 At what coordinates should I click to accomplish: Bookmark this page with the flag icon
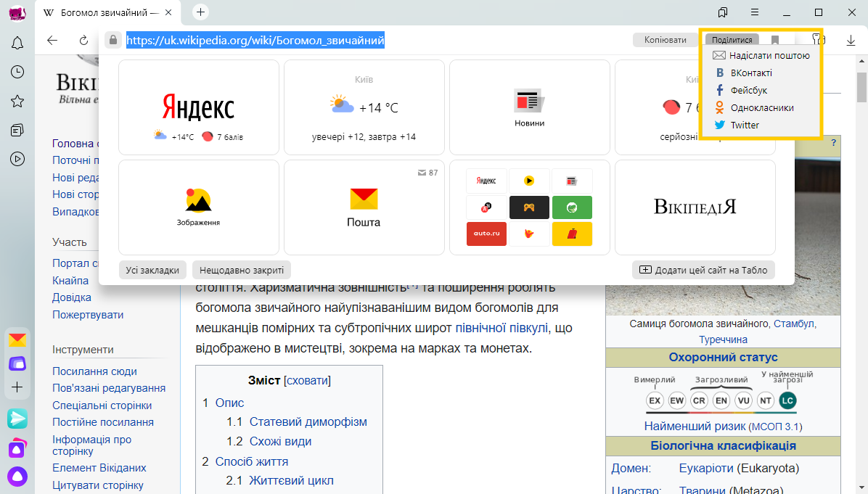pyautogui.click(x=775, y=40)
